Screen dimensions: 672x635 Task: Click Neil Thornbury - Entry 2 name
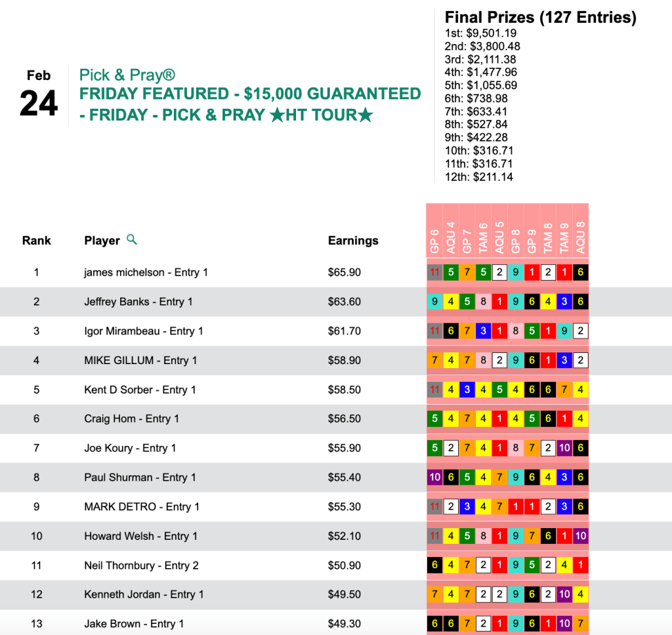[x=141, y=565]
